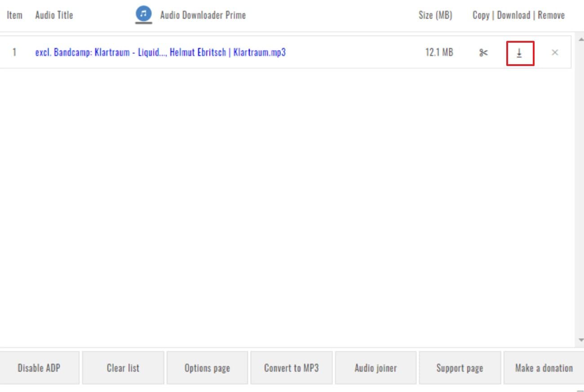
Task: Launch the Audio joiner
Action: coord(376,368)
